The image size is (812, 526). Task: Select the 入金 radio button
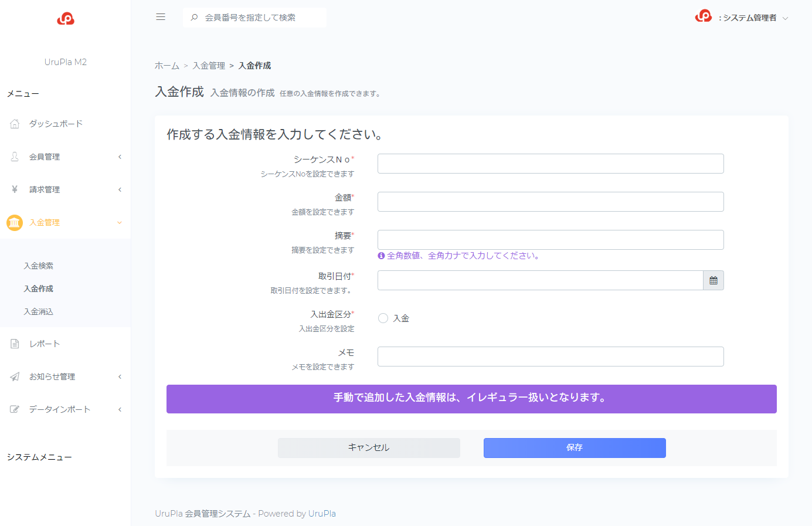[383, 318]
